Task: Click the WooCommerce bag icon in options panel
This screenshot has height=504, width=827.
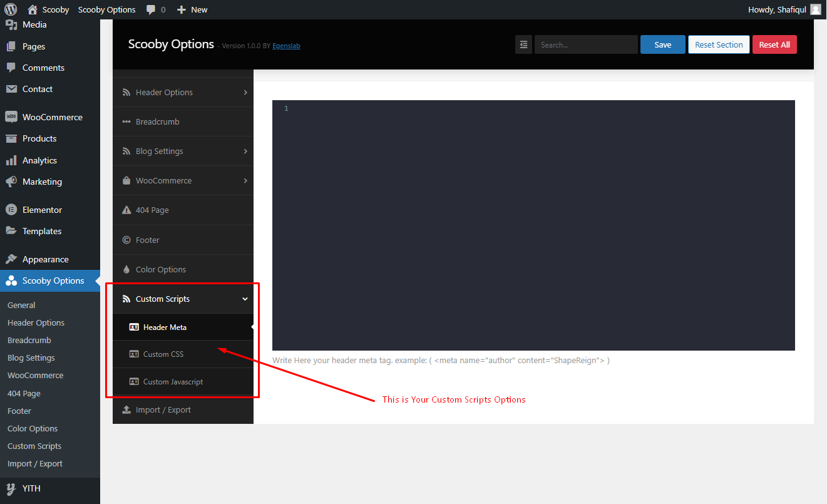Action: tap(126, 180)
